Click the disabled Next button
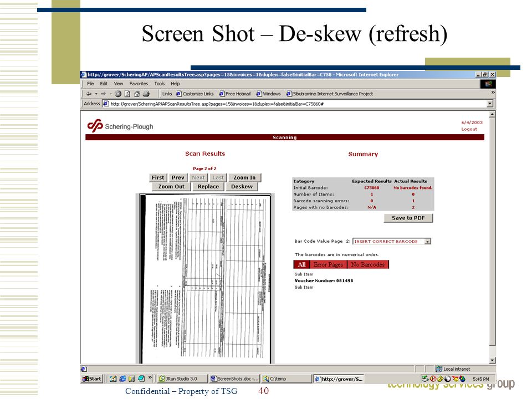532x399 pixels. 198,178
